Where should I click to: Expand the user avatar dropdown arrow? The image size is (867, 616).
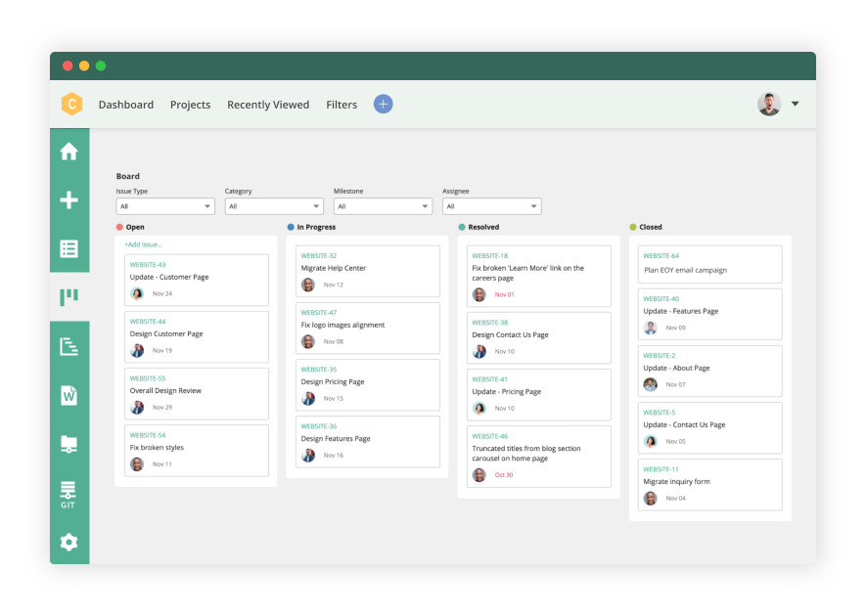[x=795, y=104]
